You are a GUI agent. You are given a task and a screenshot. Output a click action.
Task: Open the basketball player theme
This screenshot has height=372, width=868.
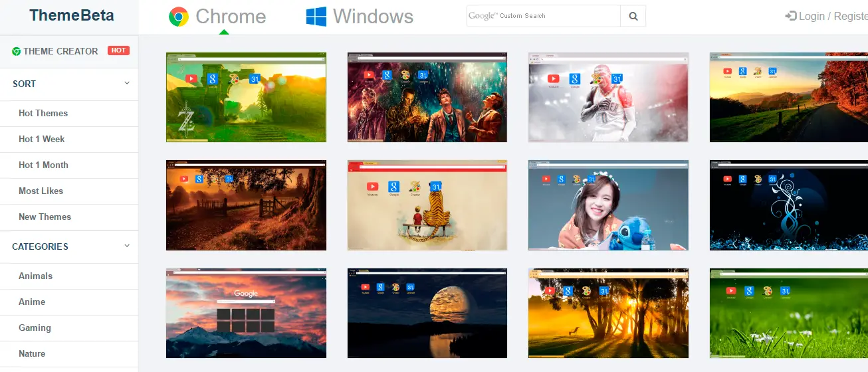coord(608,98)
